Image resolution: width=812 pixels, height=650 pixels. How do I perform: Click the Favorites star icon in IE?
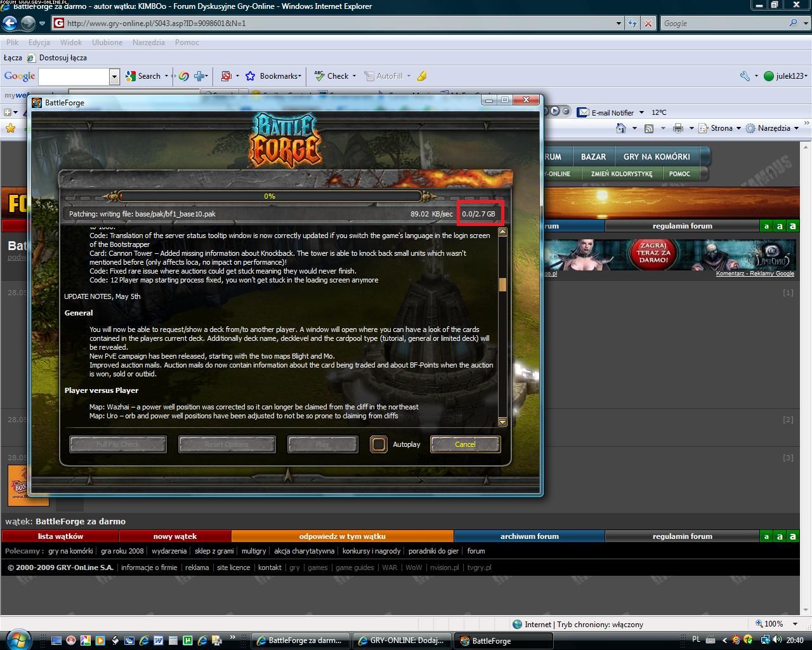pos(10,128)
